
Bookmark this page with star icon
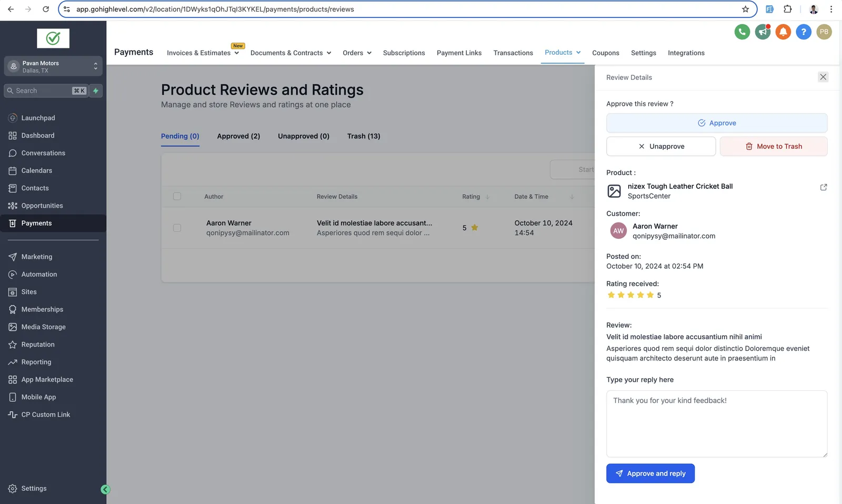coord(745,9)
